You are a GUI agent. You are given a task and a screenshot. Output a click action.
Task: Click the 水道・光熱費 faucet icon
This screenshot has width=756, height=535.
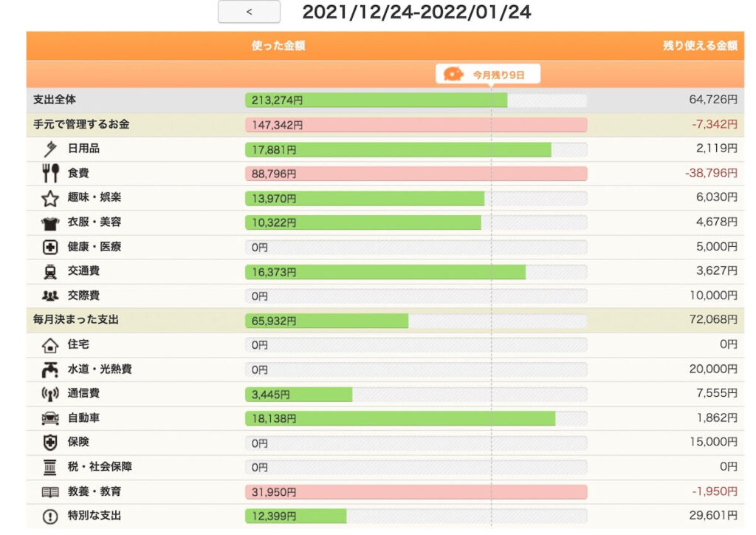point(50,369)
